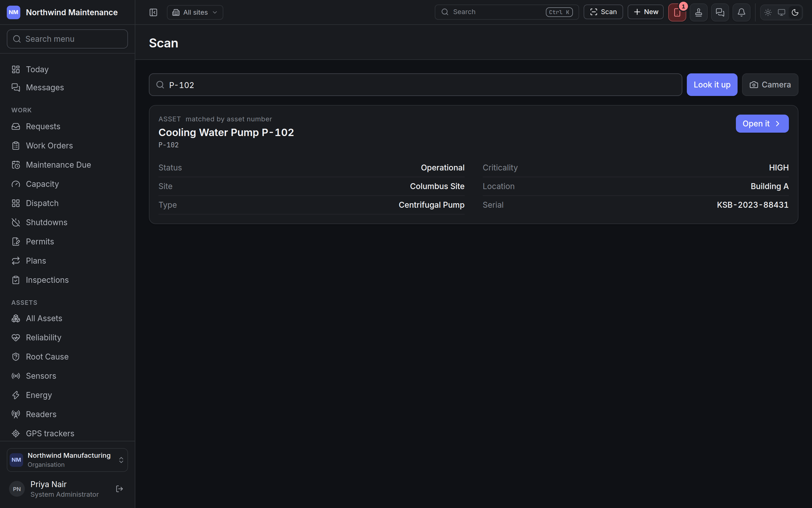The width and height of the screenshot is (812, 508).
Task: Expand Northwind Manufacturing organisation switcher
Action: coord(67,460)
